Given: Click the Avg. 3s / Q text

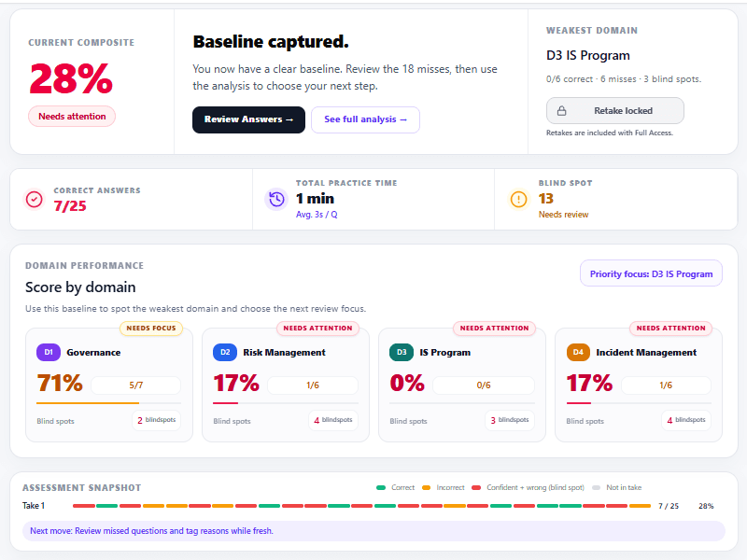Looking at the screenshot, I should [317, 215].
